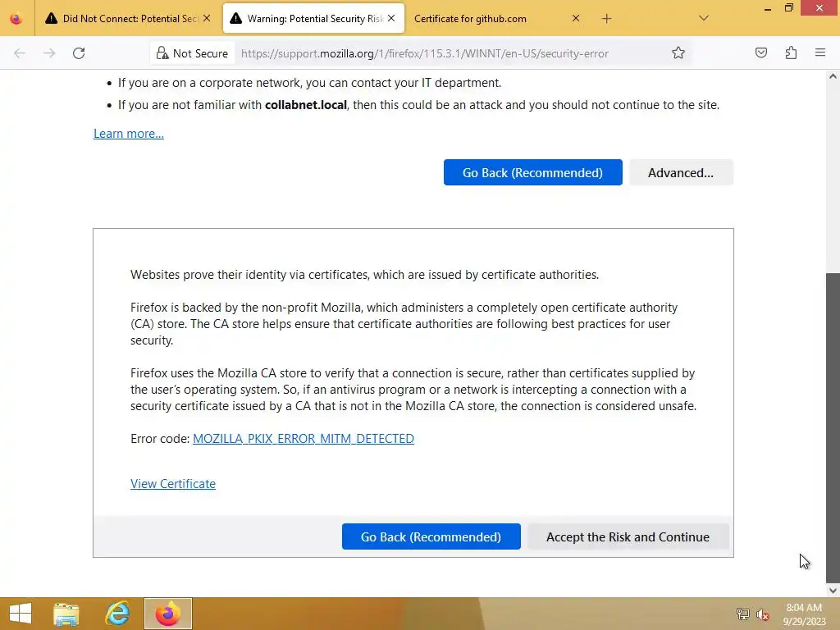The height and width of the screenshot is (630, 840).
Task: Expand the list all tabs chevron
Action: [704, 18]
